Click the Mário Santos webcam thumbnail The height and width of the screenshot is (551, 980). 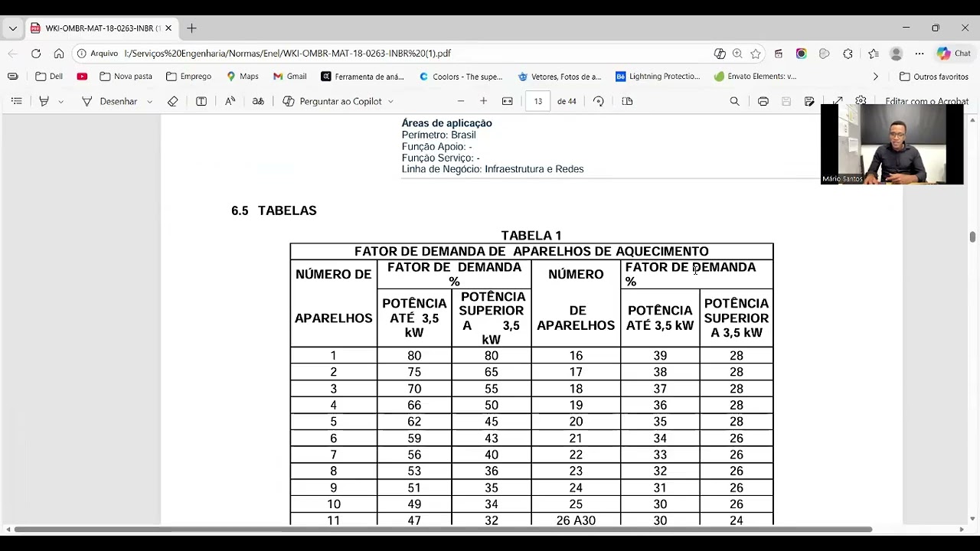coord(892,144)
